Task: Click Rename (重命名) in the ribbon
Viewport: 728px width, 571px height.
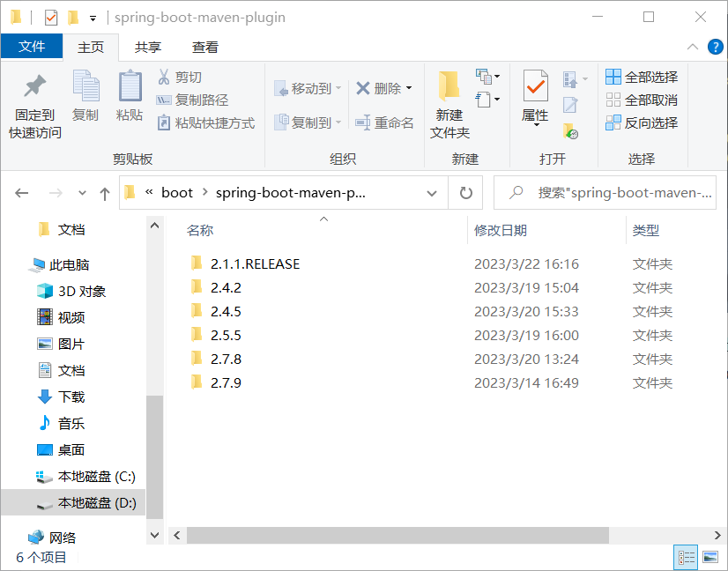Action: [384, 123]
